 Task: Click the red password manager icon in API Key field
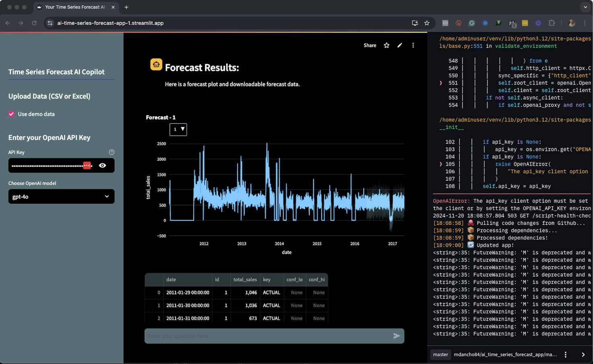click(87, 165)
